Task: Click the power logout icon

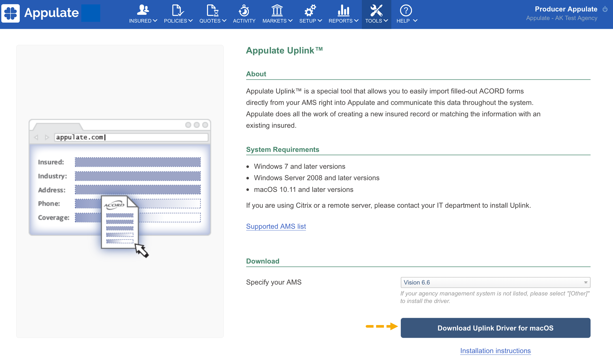Action: [x=605, y=9]
